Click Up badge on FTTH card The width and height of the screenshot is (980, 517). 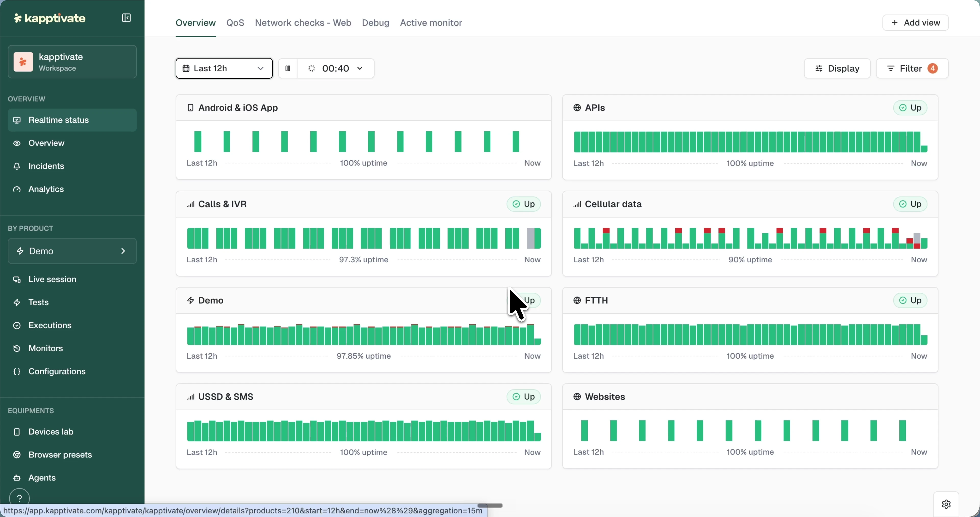tap(910, 301)
